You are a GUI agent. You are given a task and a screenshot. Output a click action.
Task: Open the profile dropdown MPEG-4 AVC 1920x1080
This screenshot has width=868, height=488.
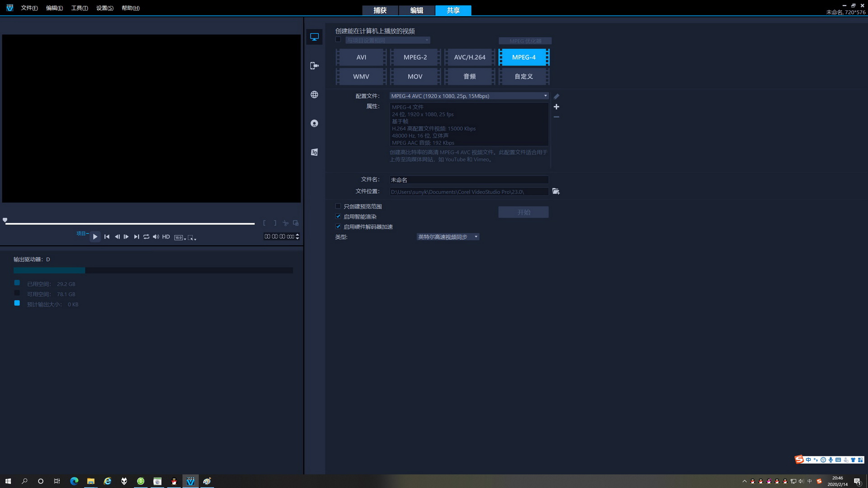[x=469, y=96]
